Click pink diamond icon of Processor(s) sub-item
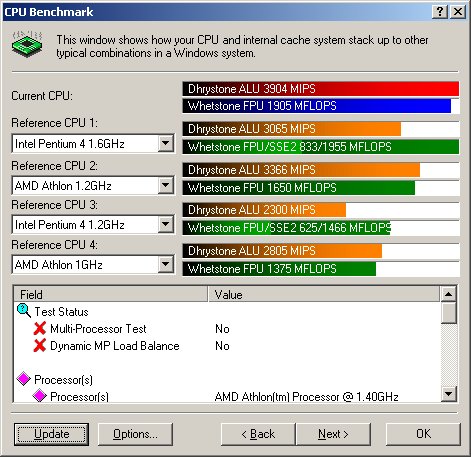This screenshot has width=471, height=457. (x=39, y=396)
